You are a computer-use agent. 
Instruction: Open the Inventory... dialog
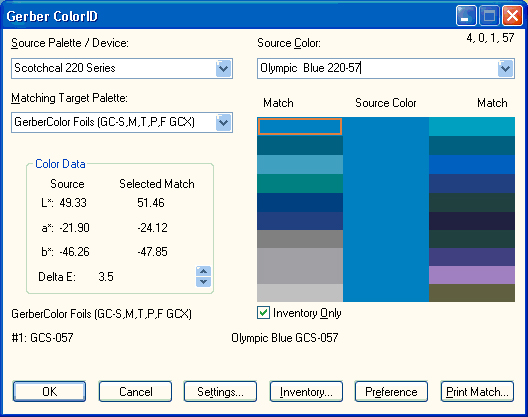(x=306, y=391)
